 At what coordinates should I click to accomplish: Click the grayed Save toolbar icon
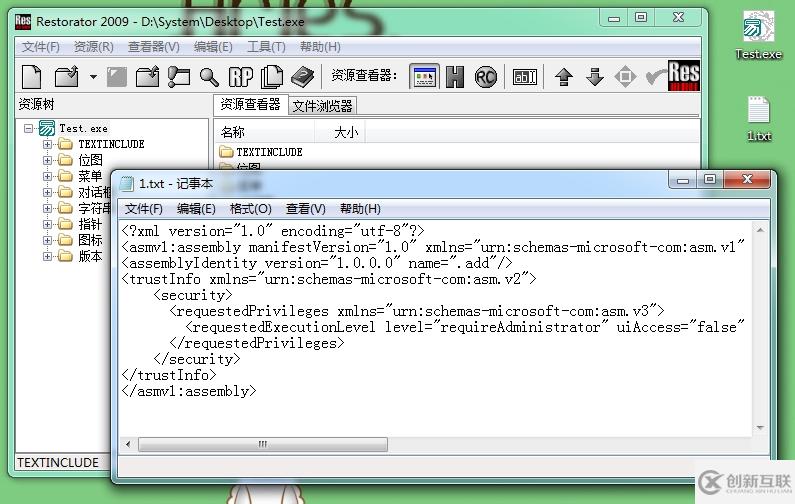(x=117, y=77)
